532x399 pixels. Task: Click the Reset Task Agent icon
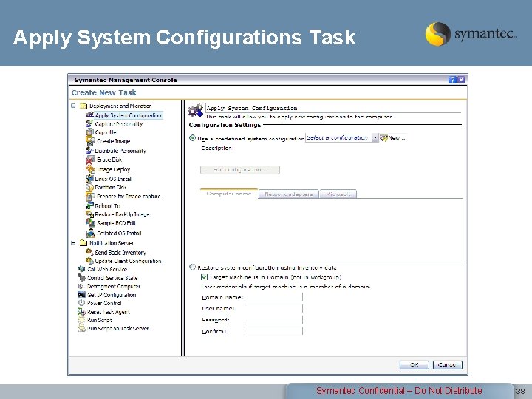pos(82,311)
